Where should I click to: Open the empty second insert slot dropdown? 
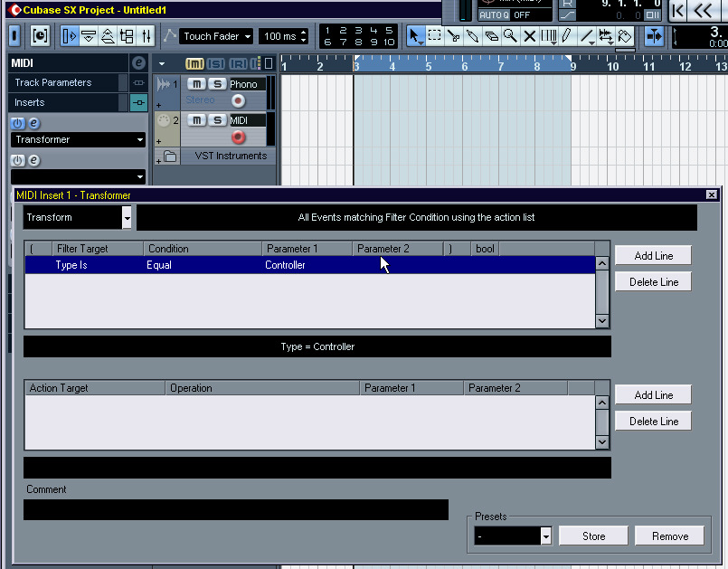pos(78,176)
